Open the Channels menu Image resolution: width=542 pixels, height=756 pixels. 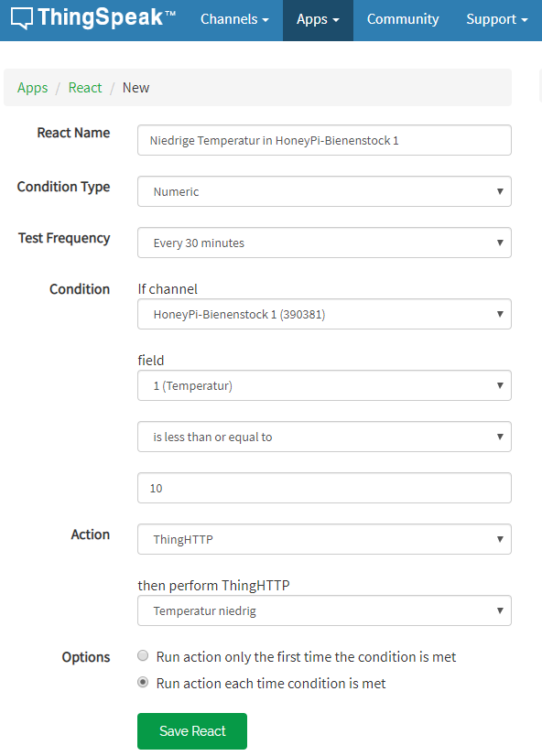(x=234, y=19)
